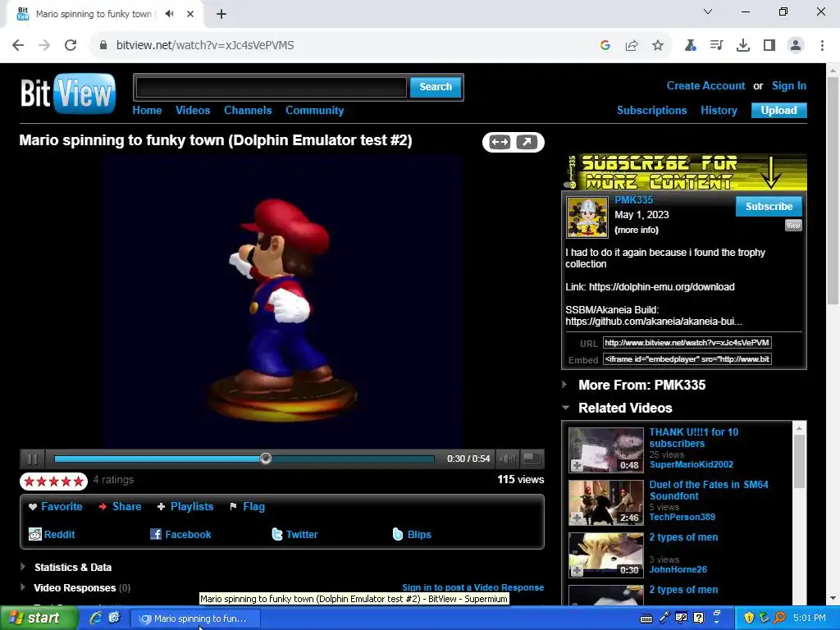Open Duel of the Fates video link

point(708,491)
